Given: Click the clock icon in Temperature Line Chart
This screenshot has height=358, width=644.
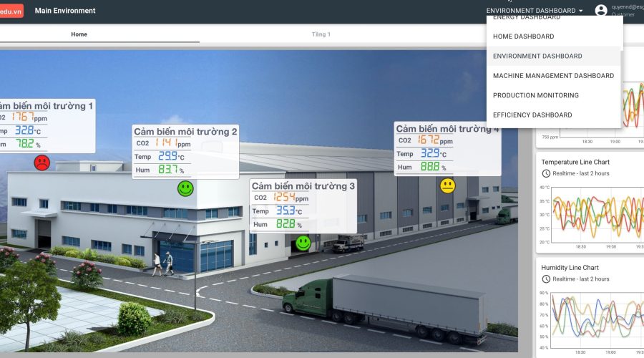Looking at the screenshot, I should pos(546,173).
